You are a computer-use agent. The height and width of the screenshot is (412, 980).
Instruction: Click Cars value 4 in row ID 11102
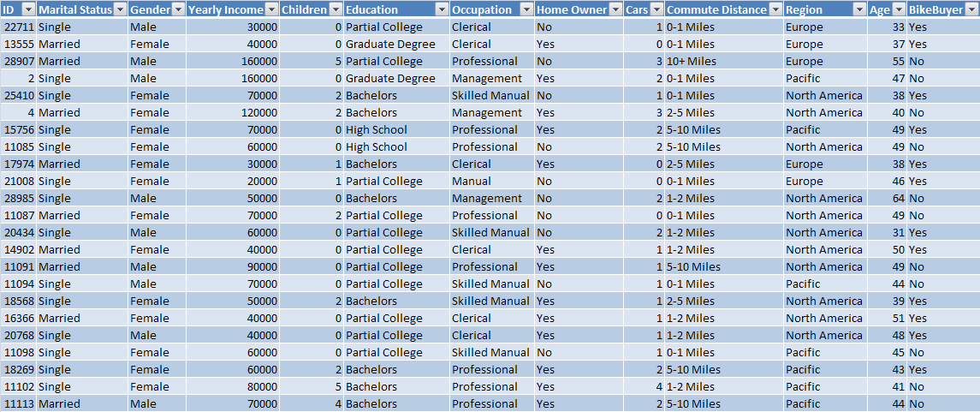[x=644, y=386]
